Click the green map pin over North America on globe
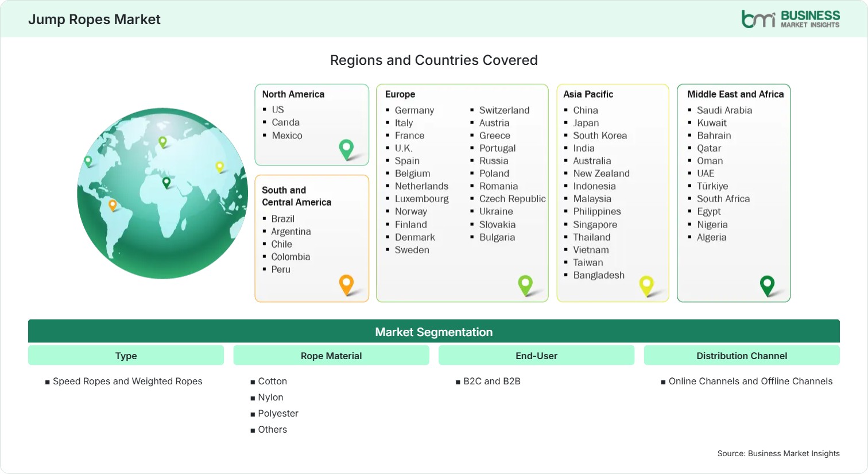This screenshot has width=868, height=474. click(x=88, y=161)
